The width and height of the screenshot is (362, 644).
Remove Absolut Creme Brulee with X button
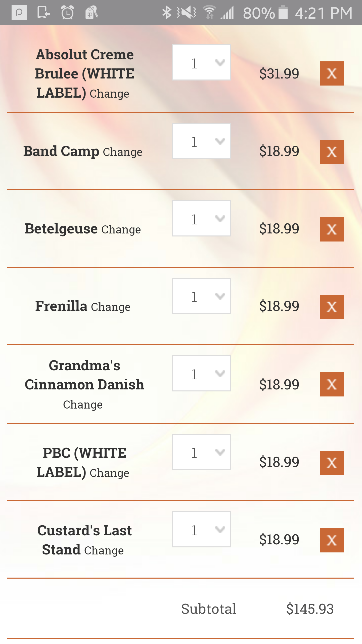pyautogui.click(x=332, y=73)
